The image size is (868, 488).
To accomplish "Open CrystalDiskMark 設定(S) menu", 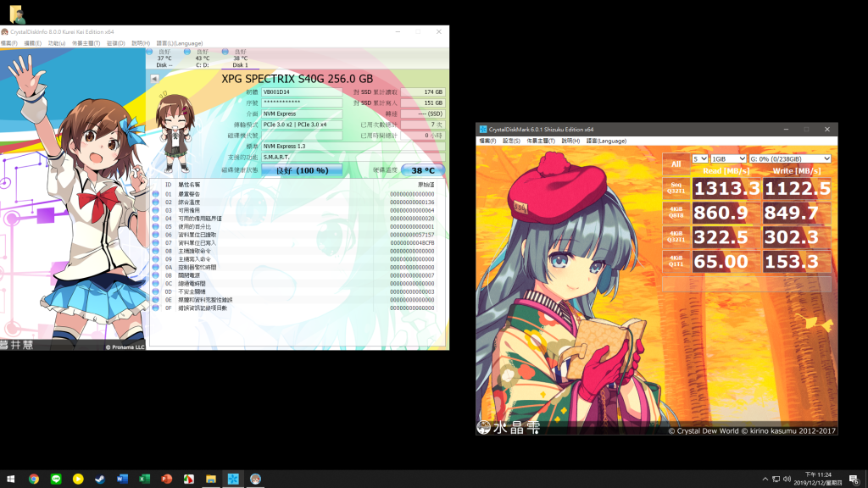I will (511, 141).
